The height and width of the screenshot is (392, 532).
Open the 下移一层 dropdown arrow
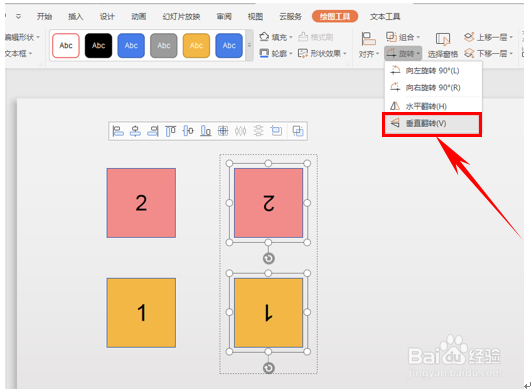coord(511,54)
